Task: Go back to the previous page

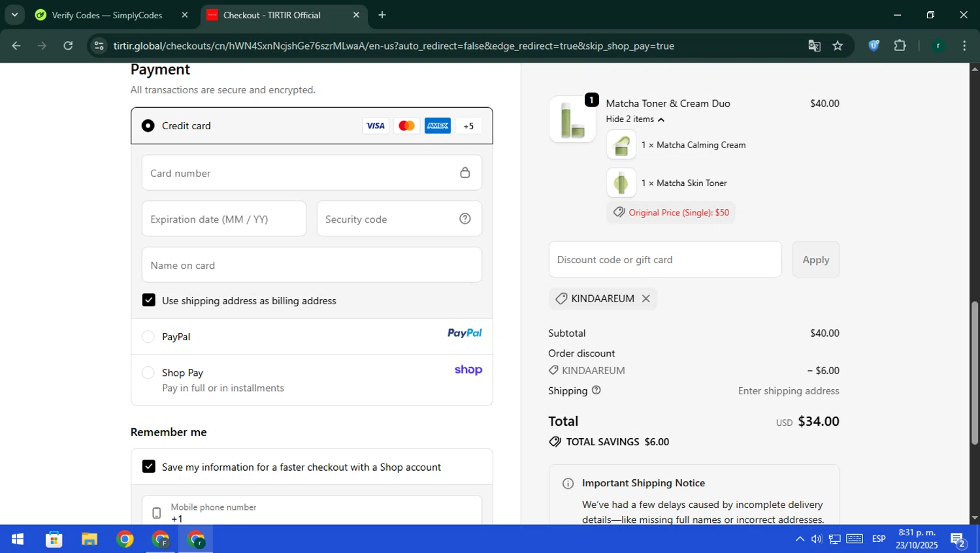Action: pyautogui.click(x=16, y=46)
